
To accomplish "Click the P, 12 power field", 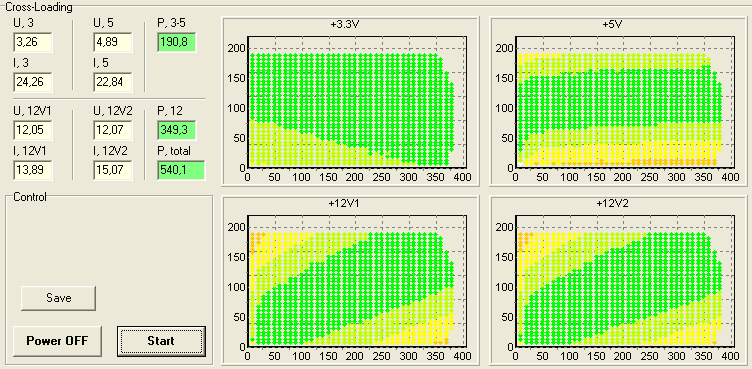I will [x=176, y=131].
